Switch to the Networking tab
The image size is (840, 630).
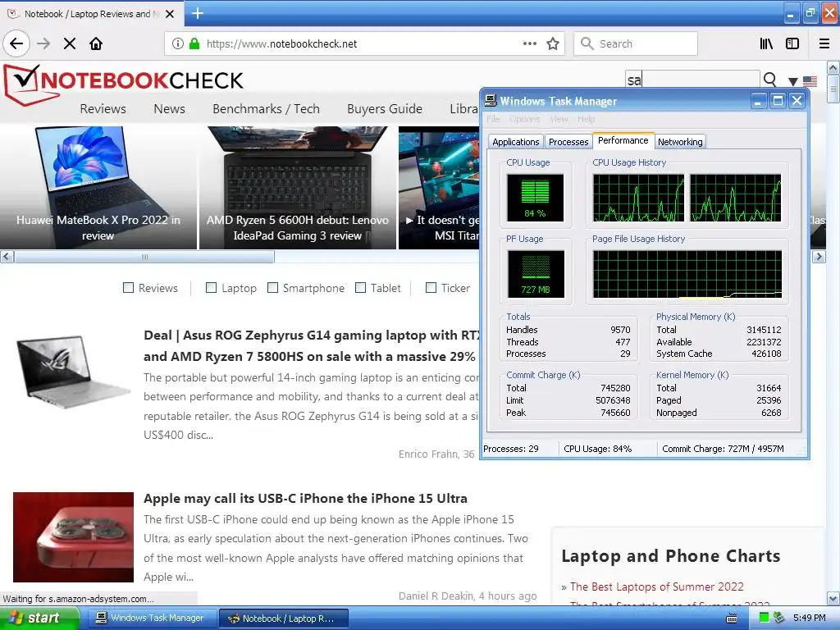pos(680,141)
